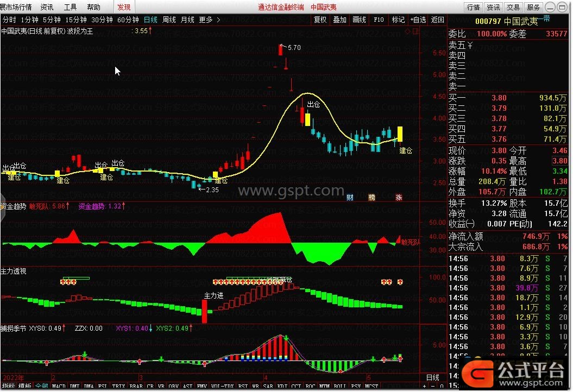Toggle 复权 price adjustment
Image resolution: width=573 pixels, height=392 pixels.
click(320, 20)
